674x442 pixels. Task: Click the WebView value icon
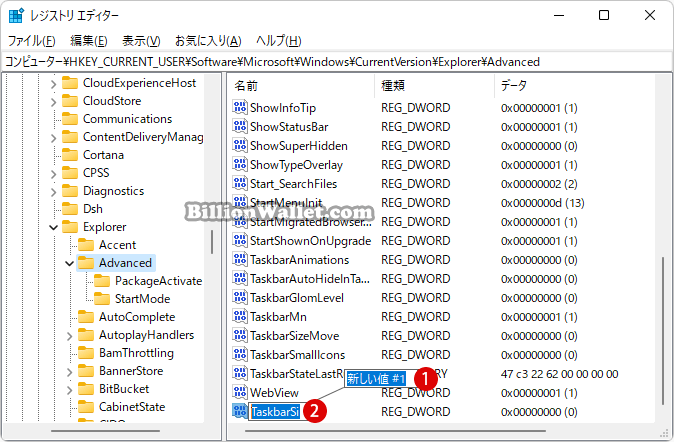coord(240,392)
